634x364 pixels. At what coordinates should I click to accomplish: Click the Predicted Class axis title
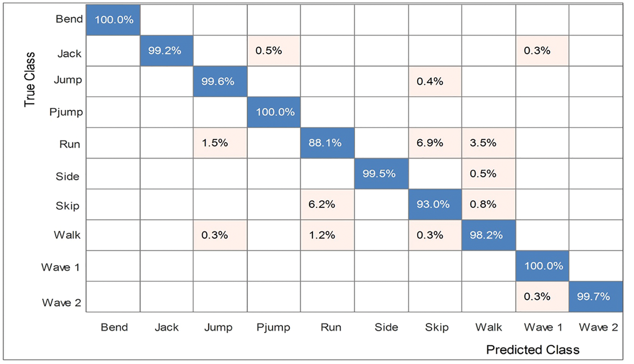tap(532, 350)
